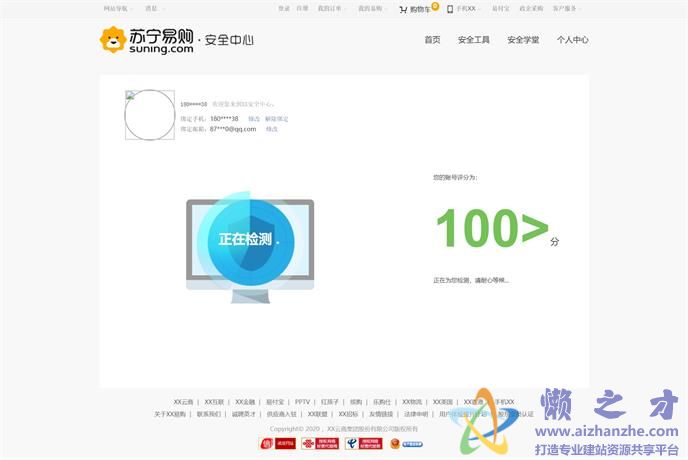Open the 首页 home tab

[x=432, y=40]
